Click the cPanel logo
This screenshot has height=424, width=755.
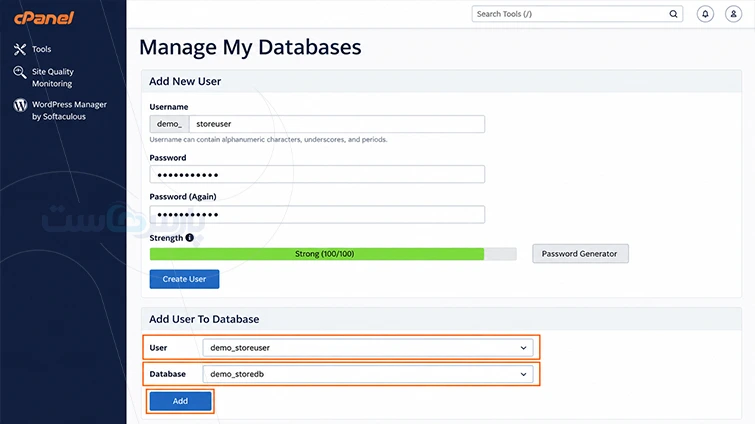(44, 18)
